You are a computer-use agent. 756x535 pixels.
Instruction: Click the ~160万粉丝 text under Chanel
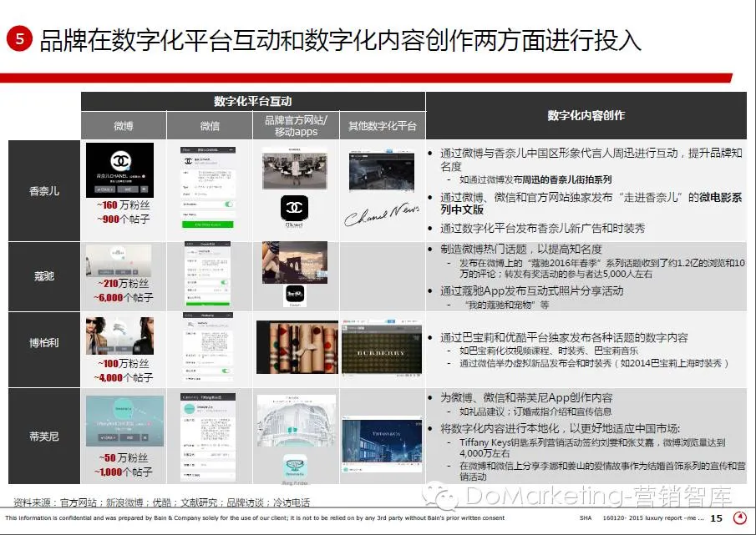124,205
